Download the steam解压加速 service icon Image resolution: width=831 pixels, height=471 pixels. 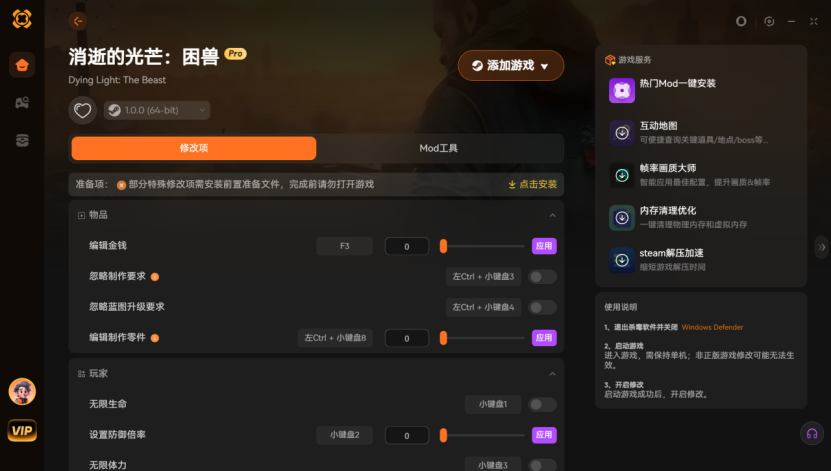coord(622,260)
